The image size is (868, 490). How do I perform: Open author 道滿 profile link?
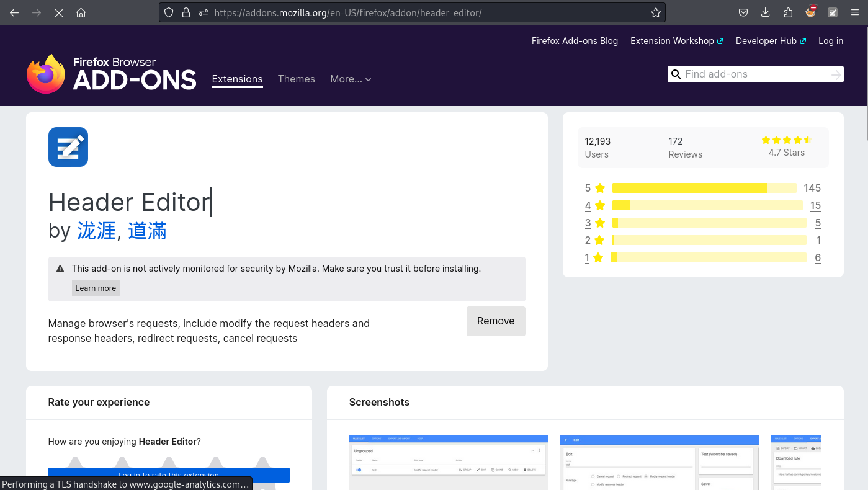point(147,231)
